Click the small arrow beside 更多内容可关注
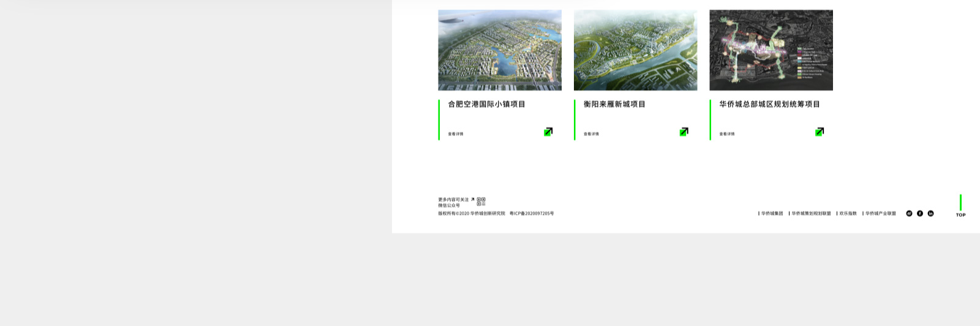This screenshot has height=326, width=980. coord(473,199)
